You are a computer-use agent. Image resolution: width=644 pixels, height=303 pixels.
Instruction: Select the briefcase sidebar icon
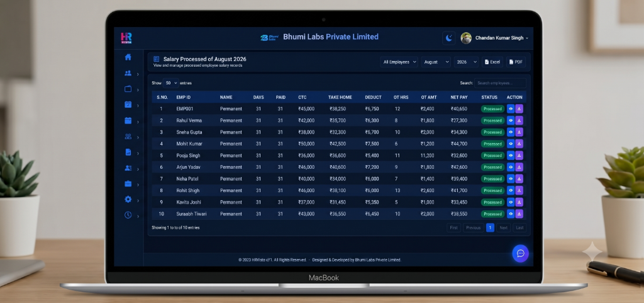pos(128,183)
